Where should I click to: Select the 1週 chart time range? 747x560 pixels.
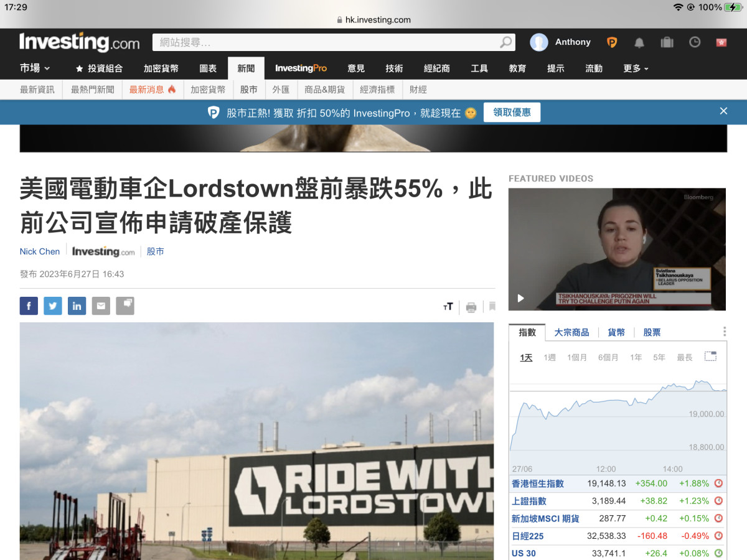[x=549, y=357]
